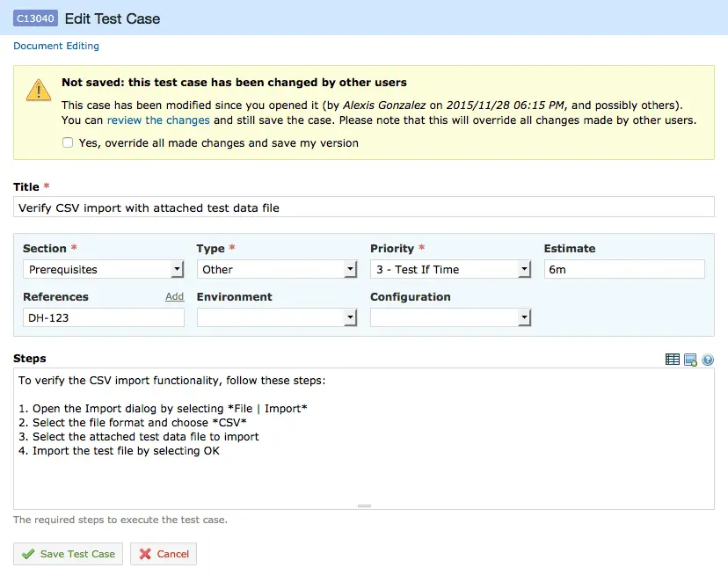
Task: Click the C13040 case ID badge
Action: pos(36,18)
